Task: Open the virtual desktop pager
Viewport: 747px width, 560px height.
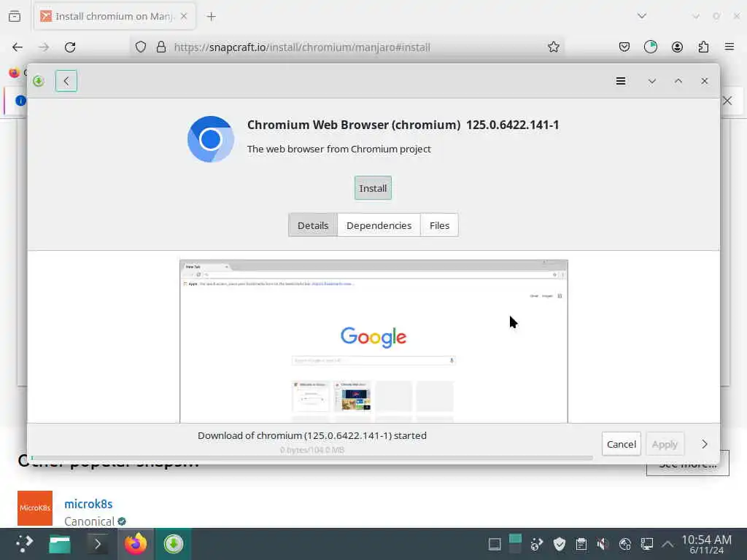Action: coord(515,544)
